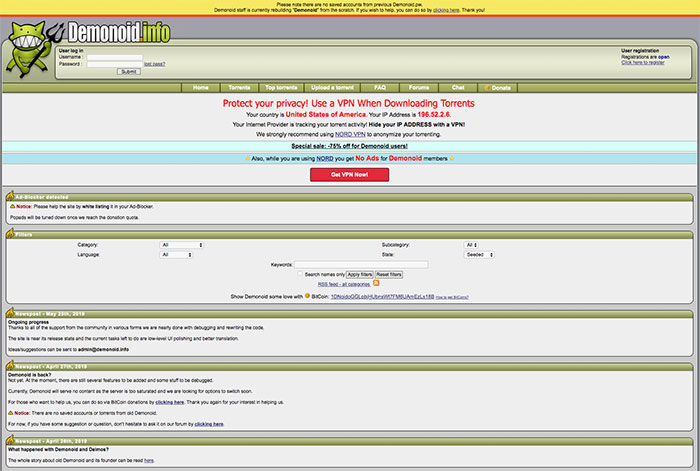Click star icon before 'Also, while you'
700x471 pixels.
pos(248,158)
